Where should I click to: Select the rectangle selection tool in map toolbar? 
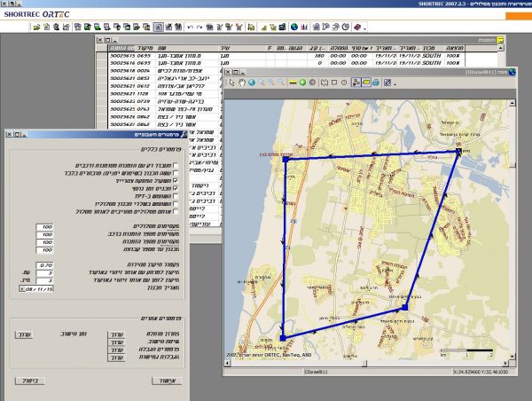coord(334,83)
